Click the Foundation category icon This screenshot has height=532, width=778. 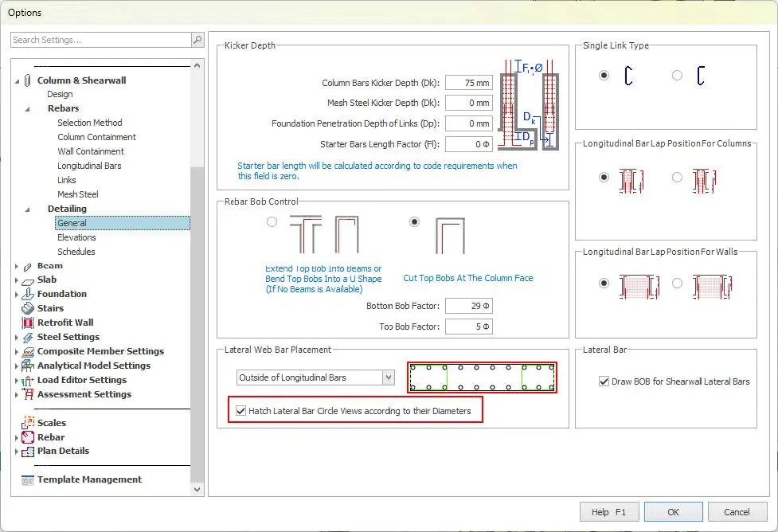coord(28,295)
